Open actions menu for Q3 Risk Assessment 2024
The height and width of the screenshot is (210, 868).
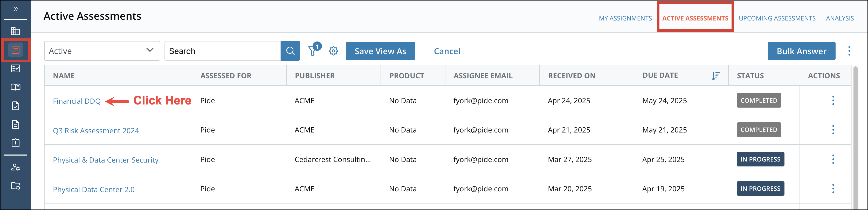click(833, 130)
